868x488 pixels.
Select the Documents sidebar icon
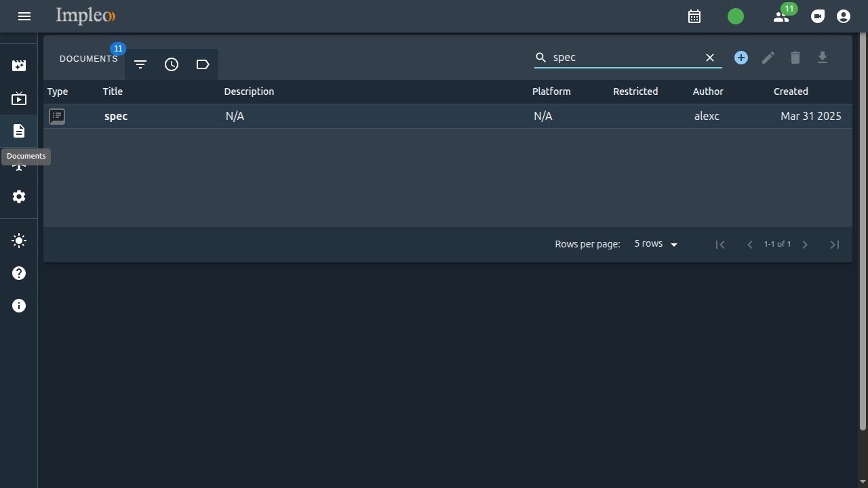coord(19,131)
